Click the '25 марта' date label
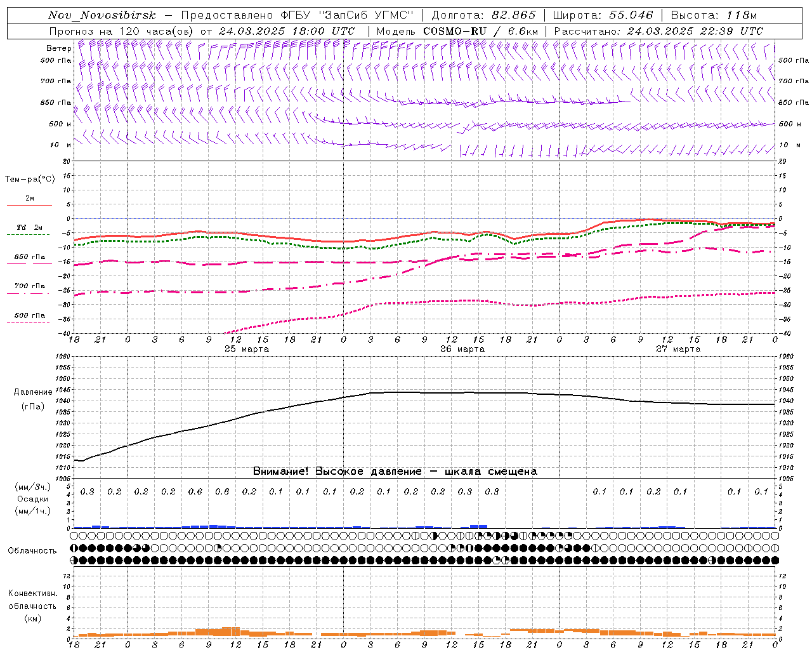 click(x=247, y=349)
